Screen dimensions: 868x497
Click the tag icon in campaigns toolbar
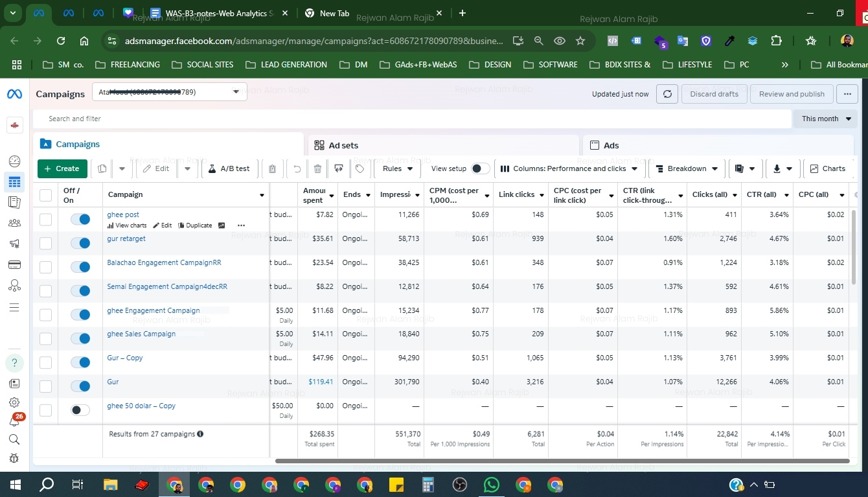[360, 168]
